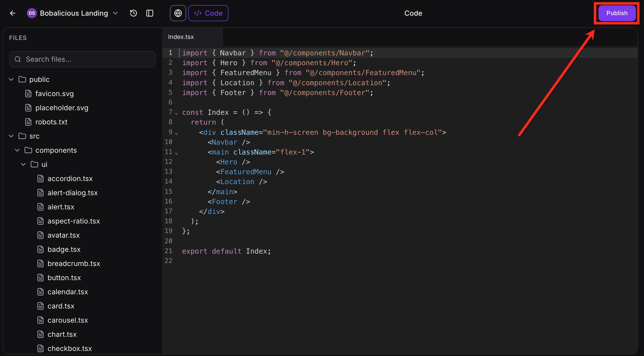Screen dimensions: 644x356
Task: Open favicon.svg file
Action: (54, 94)
